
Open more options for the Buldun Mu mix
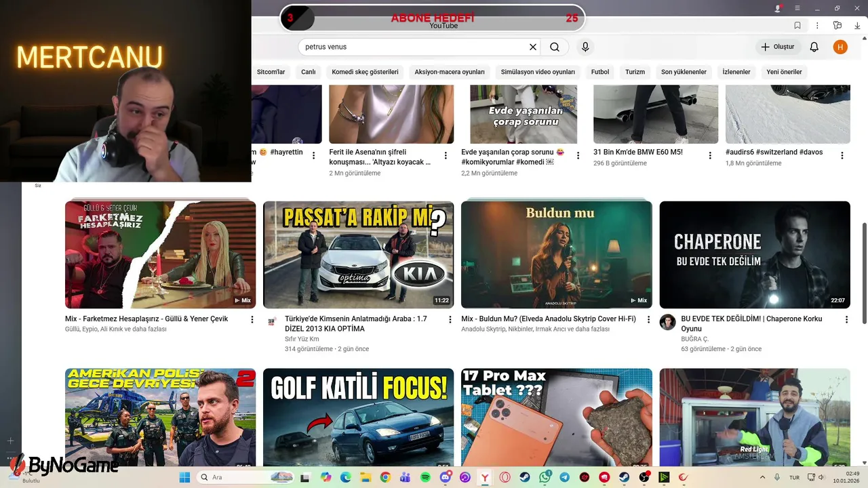pos(648,319)
